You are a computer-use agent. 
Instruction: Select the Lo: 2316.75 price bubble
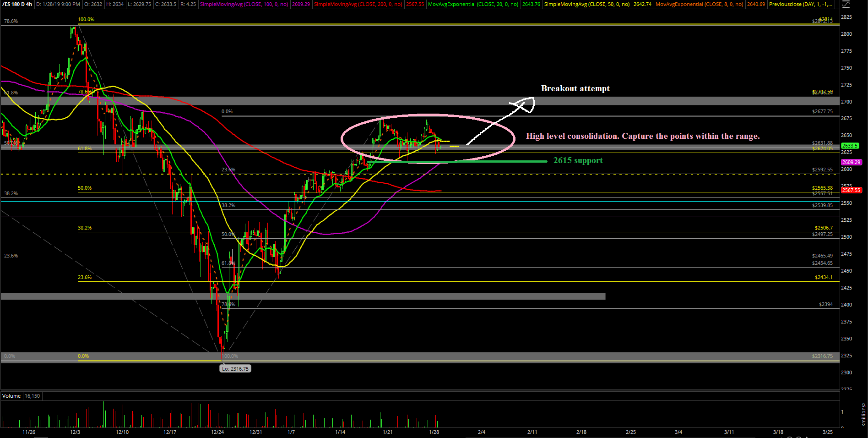pyautogui.click(x=235, y=369)
